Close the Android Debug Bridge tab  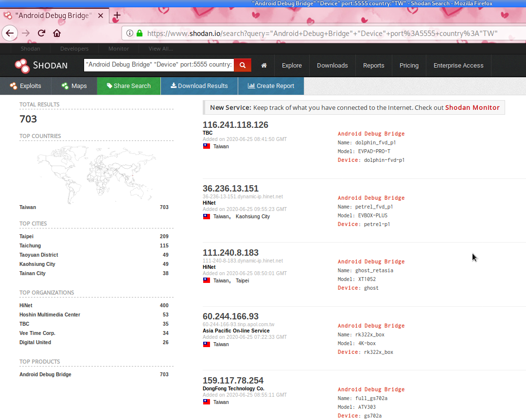pos(101,16)
